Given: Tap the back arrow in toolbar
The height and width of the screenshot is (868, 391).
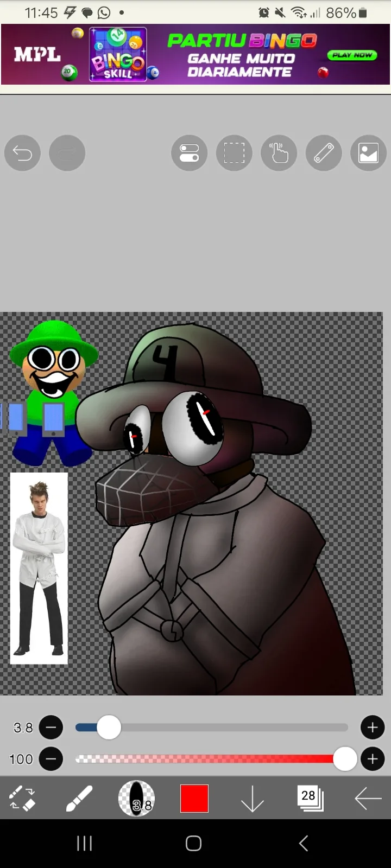Looking at the screenshot, I should [x=368, y=799].
